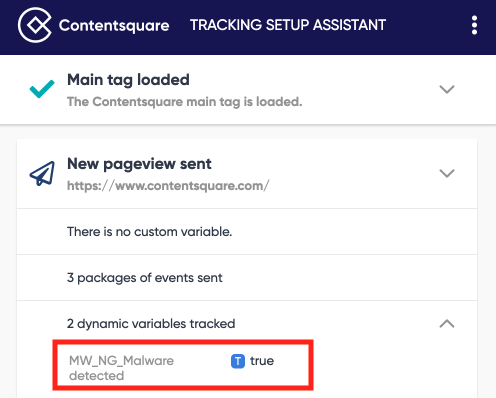Screen dimensions: 496x398
Task: Click the 2 dynamic variables tracked label
Action: coord(151,324)
